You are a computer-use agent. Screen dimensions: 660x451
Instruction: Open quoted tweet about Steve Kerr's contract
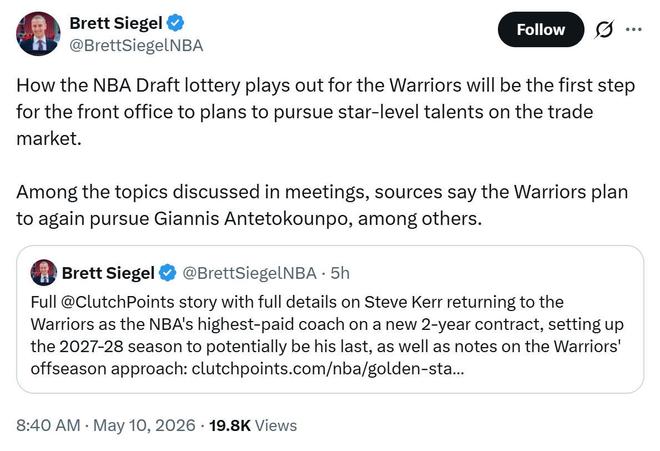330,320
